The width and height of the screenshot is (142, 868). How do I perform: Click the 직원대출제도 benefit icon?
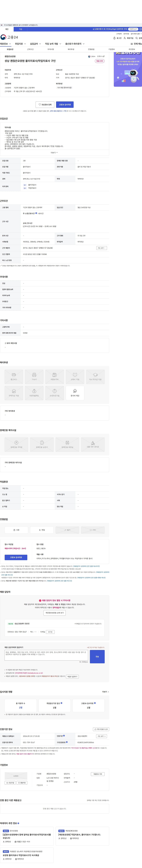pyautogui.click(x=34, y=393)
